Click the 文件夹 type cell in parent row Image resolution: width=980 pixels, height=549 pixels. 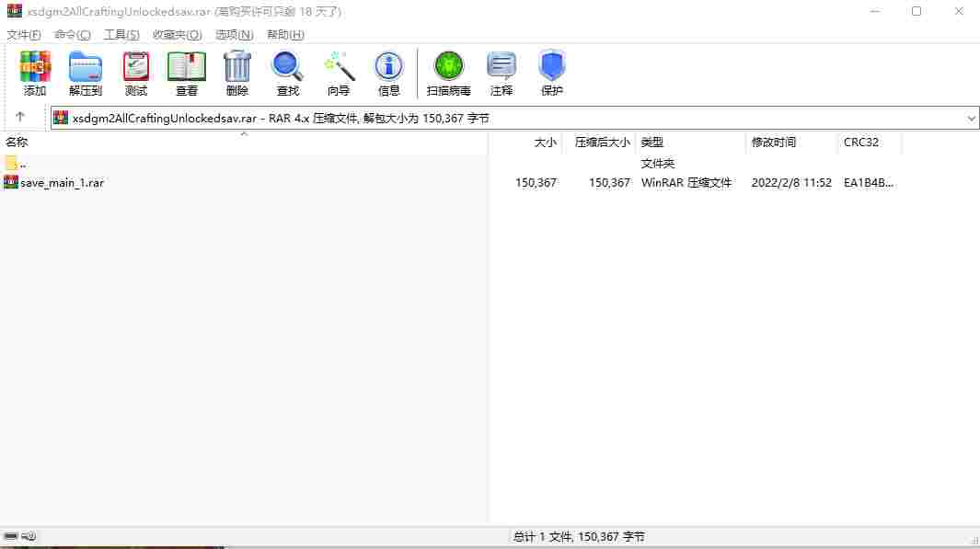click(658, 163)
